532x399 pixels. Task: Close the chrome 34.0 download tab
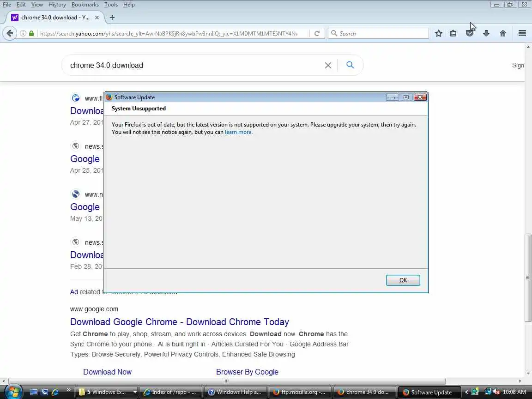(x=97, y=17)
